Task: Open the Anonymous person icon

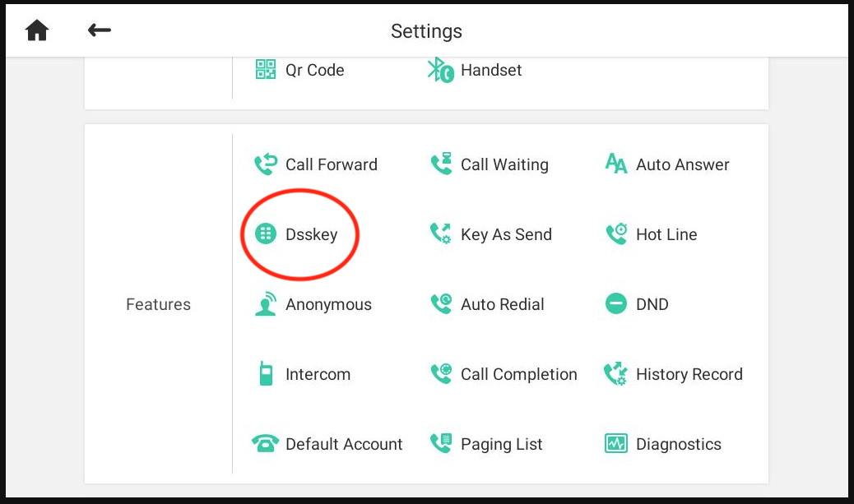Action: (266, 303)
